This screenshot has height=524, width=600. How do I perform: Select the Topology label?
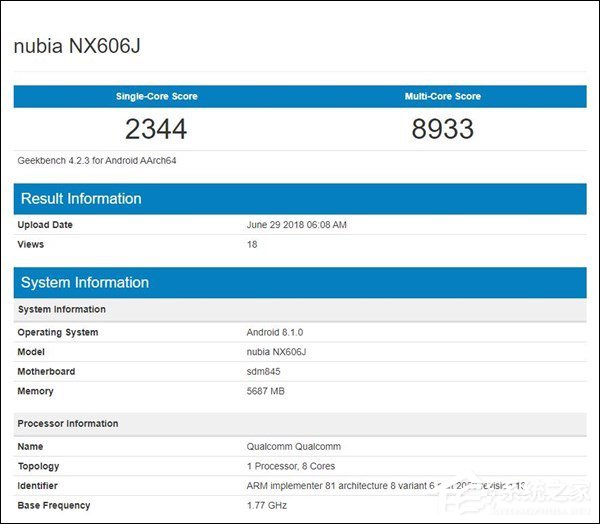click(x=38, y=466)
